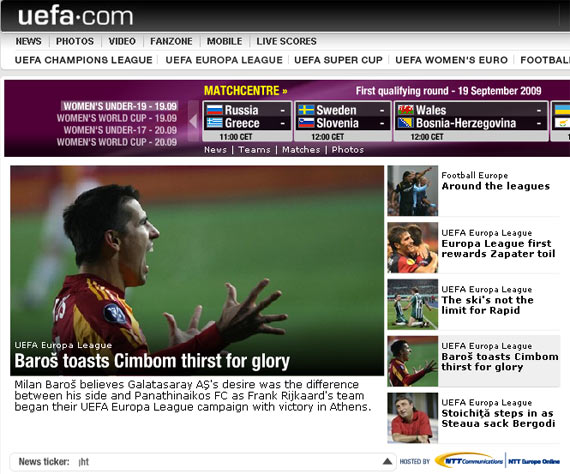Open the main Baroš headline image
Viewport: 570px width, 474px height.
[x=197, y=270]
